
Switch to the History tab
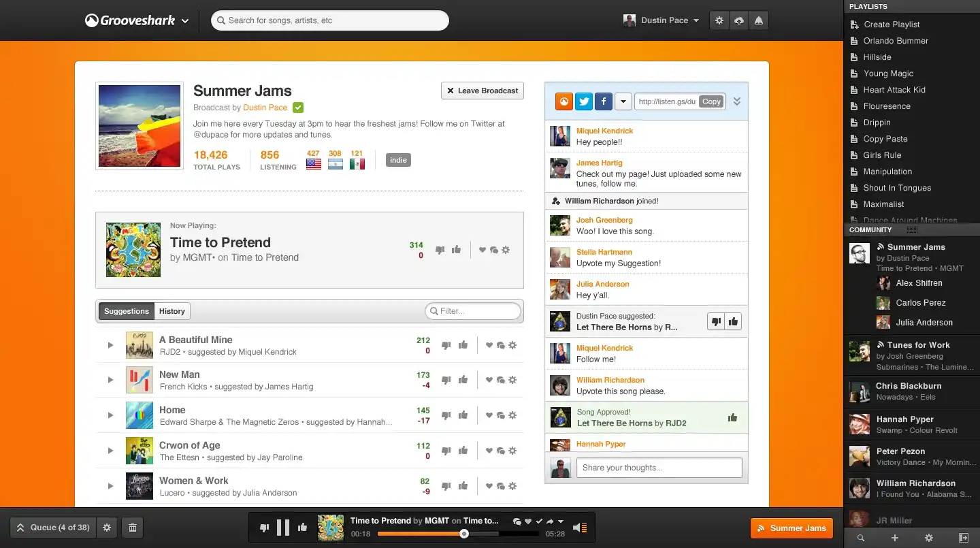click(171, 311)
